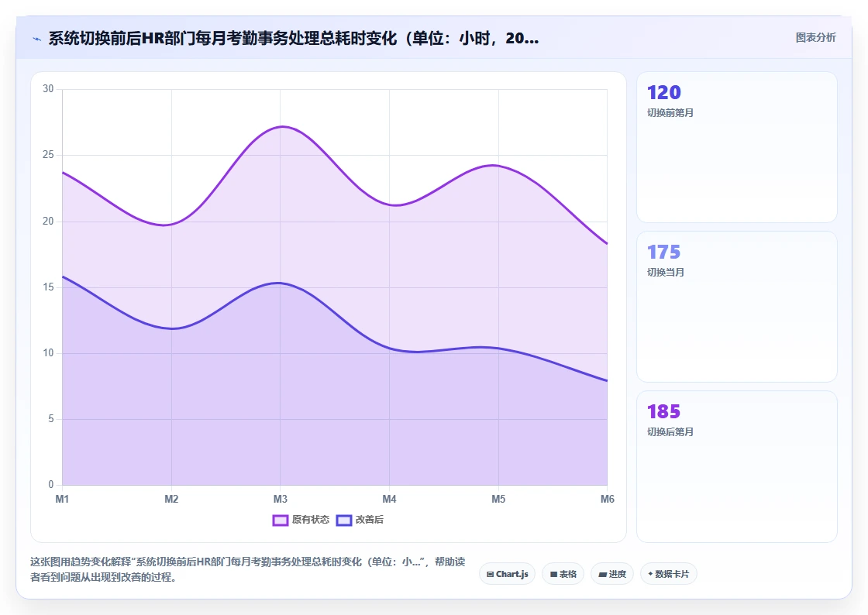Click the lightning icon beside the title
Image resolution: width=868 pixels, height=615 pixels.
coord(37,39)
